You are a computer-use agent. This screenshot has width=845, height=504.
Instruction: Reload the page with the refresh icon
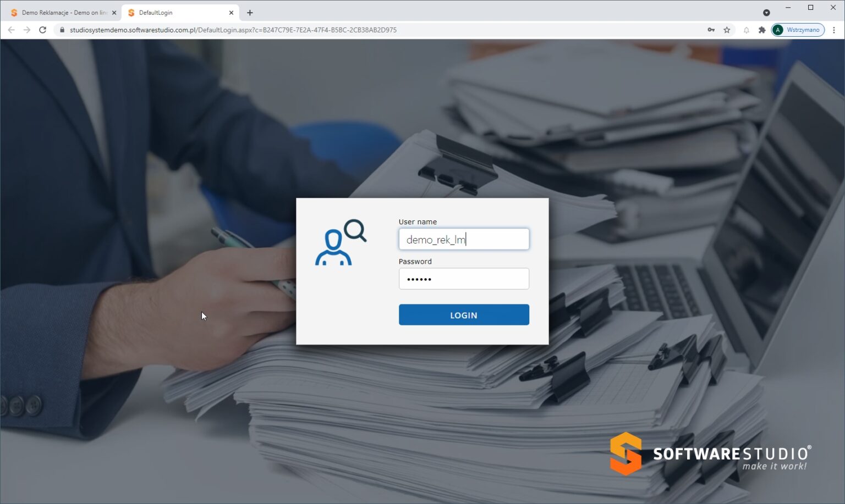43,30
